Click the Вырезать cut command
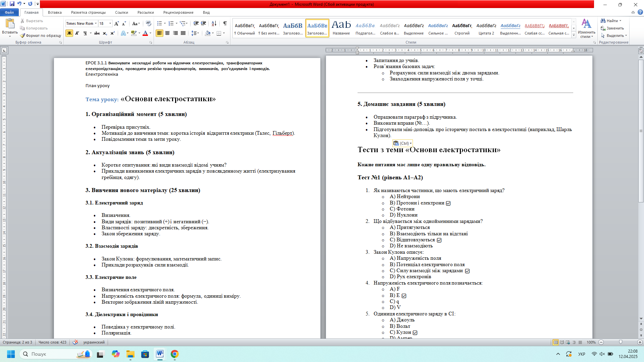The width and height of the screenshot is (644, 362). 32,21
